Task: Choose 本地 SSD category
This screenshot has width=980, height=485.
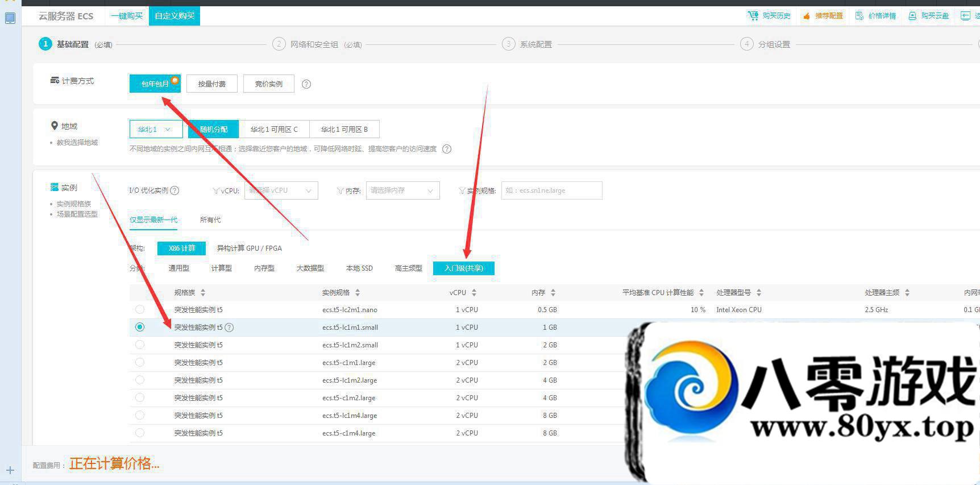Action: pyautogui.click(x=359, y=268)
